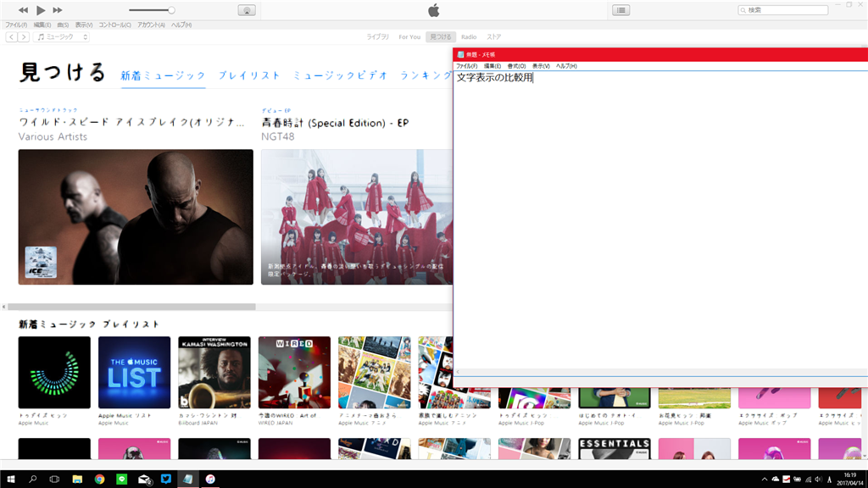Click the Billboard JAPAN curator link
The height and width of the screenshot is (488, 868).
[198, 424]
